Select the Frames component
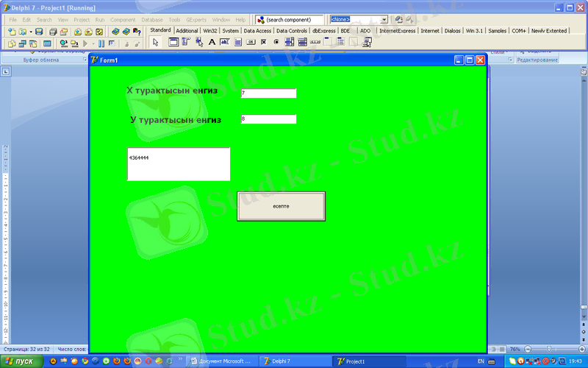This screenshot has width=588, height=368. (x=173, y=42)
